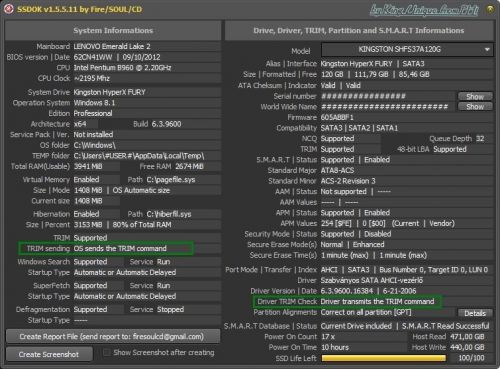Viewport: 500px width, 369px height.
Task: Show the hidden World Wide Name
Action: tap(475, 107)
